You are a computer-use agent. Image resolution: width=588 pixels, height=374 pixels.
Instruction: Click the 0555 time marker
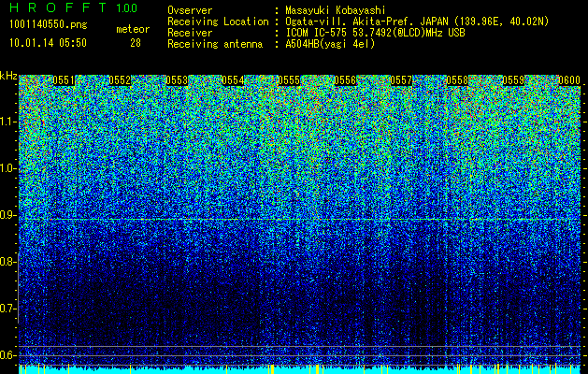tap(289, 80)
